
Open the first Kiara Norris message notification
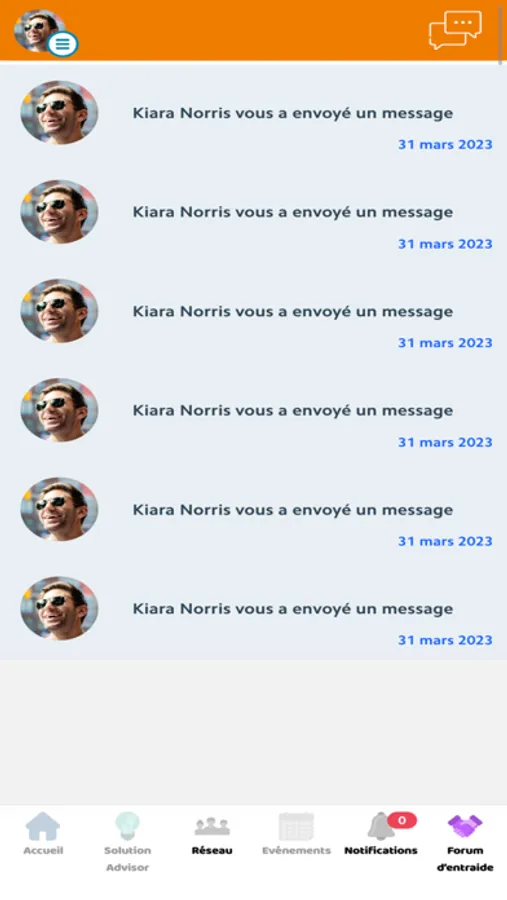coord(253,114)
